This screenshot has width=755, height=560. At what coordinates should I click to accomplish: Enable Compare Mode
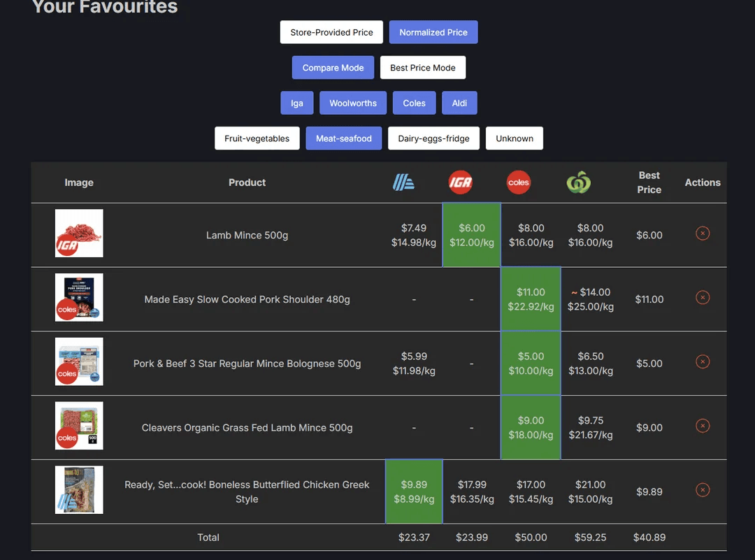(333, 68)
